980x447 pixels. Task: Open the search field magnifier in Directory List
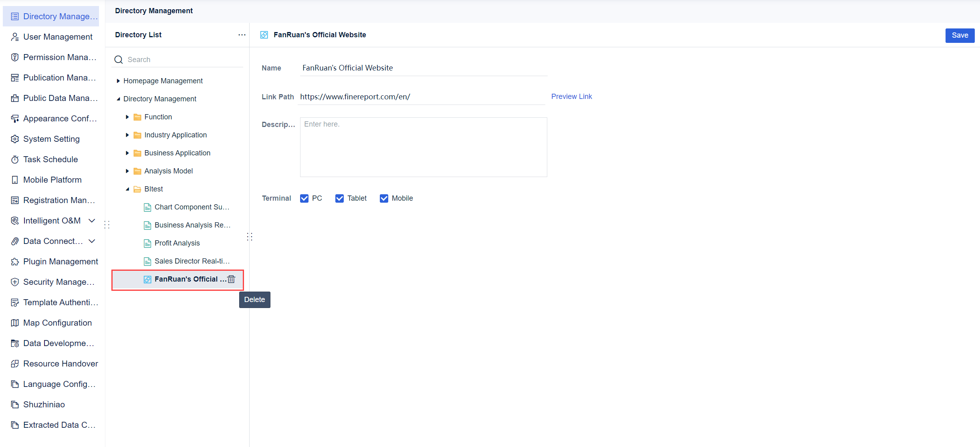click(119, 59)
